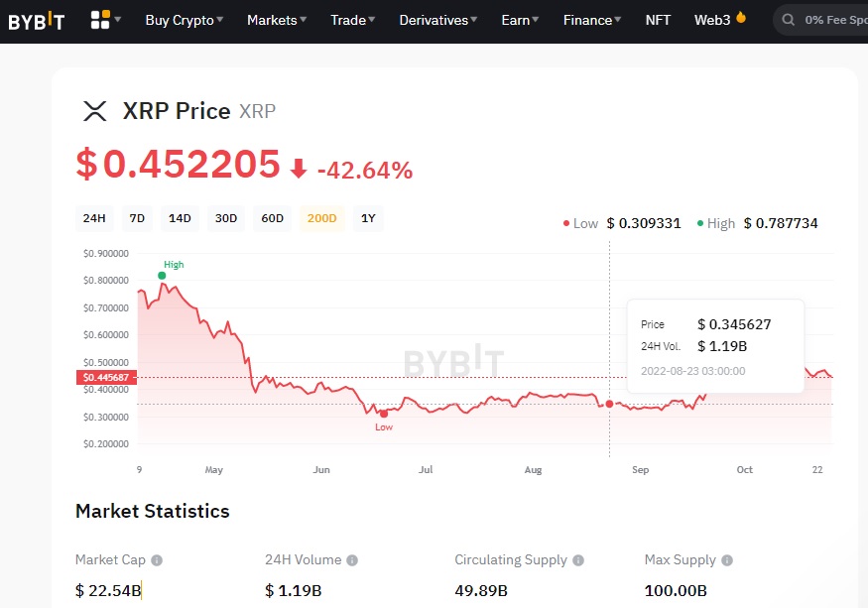Image resolution: width=868 pixels, height=608 pixels.
Task: Click the $0.200000 y-axis label
Action: coord(106,444)
